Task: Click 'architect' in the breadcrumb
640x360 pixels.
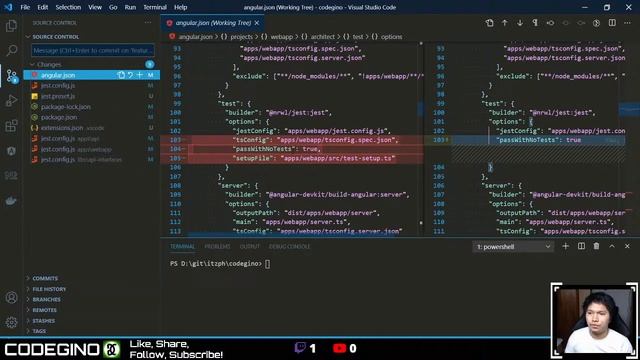Action: tap(322, 37)
